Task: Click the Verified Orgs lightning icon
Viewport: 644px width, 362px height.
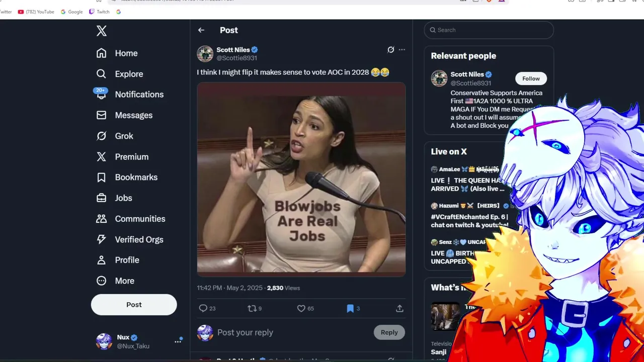Action: coord(102,239)
